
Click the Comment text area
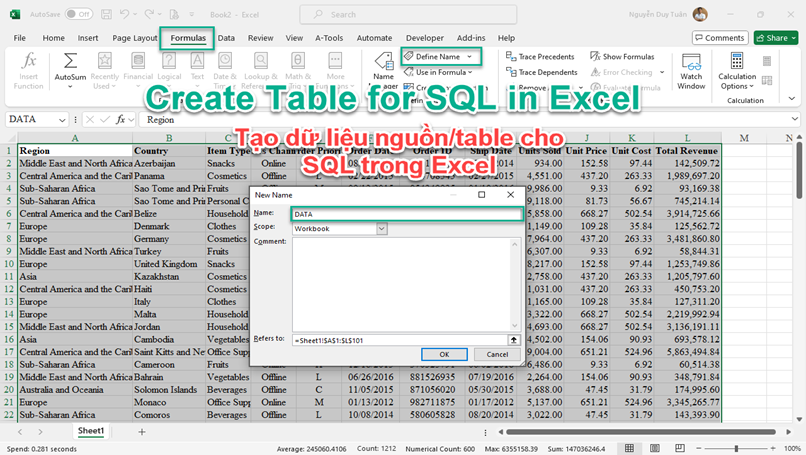(402, 284)
